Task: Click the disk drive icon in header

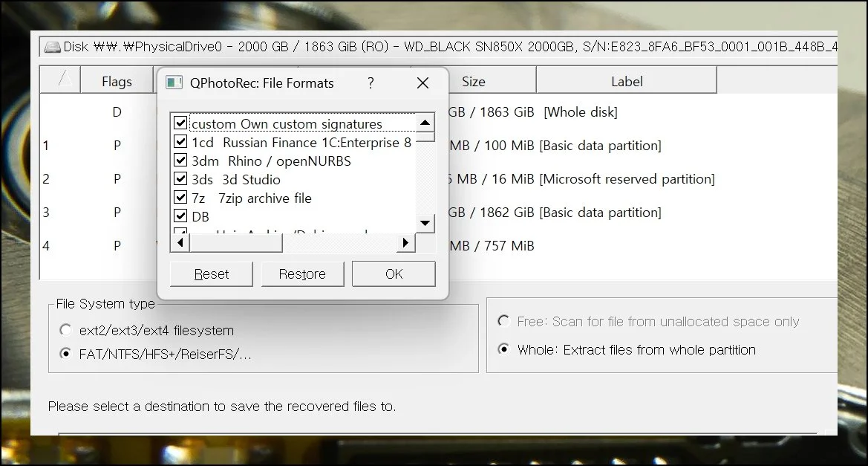Action: (x=52, y=47)
